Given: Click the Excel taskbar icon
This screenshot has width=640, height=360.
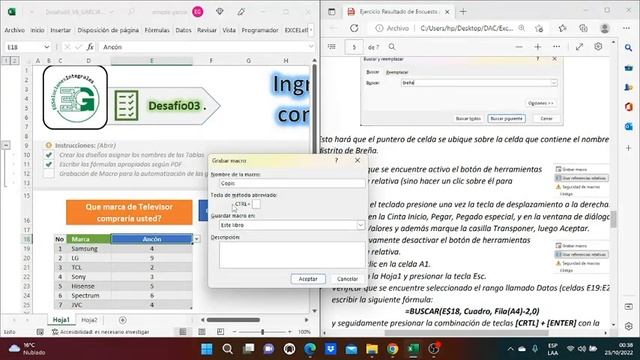Looking at the screenshot, I should coord(413,349).
